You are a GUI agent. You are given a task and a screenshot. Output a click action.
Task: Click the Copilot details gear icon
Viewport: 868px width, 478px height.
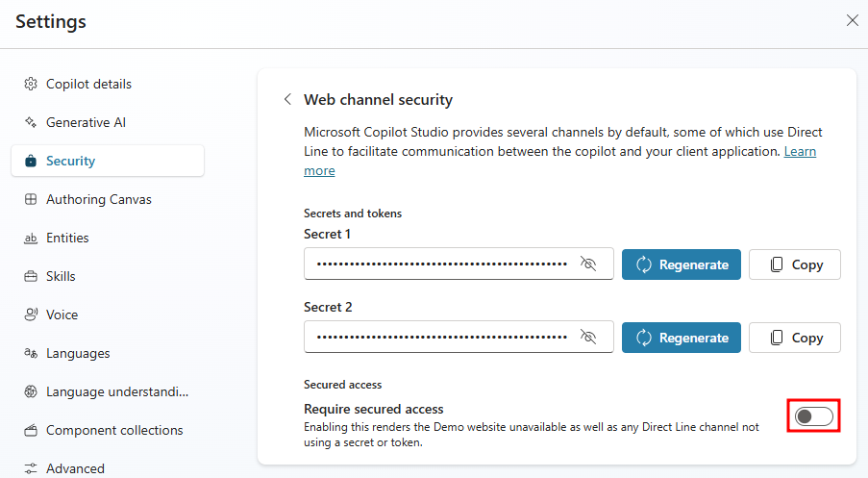pyautogui.click(x=31, y=84)
